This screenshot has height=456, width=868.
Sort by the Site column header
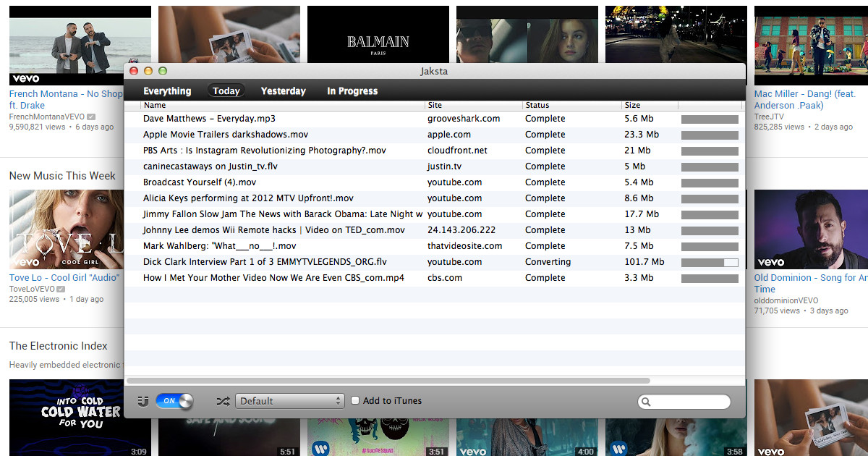tap(474, 106)
